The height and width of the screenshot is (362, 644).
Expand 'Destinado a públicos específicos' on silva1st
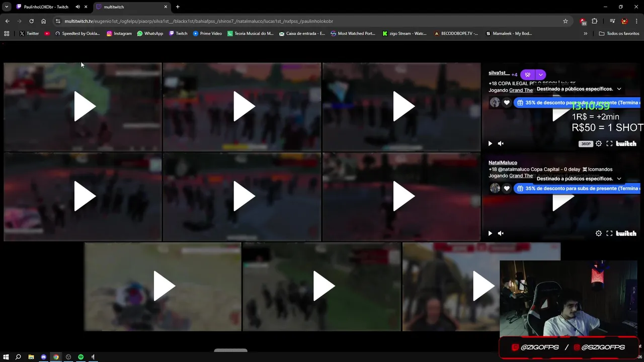click(579, 89)
